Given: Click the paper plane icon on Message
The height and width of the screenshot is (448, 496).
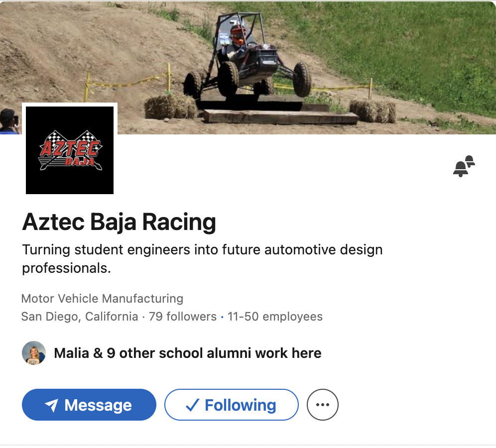Looking at the screenshot, I should 51,405.
